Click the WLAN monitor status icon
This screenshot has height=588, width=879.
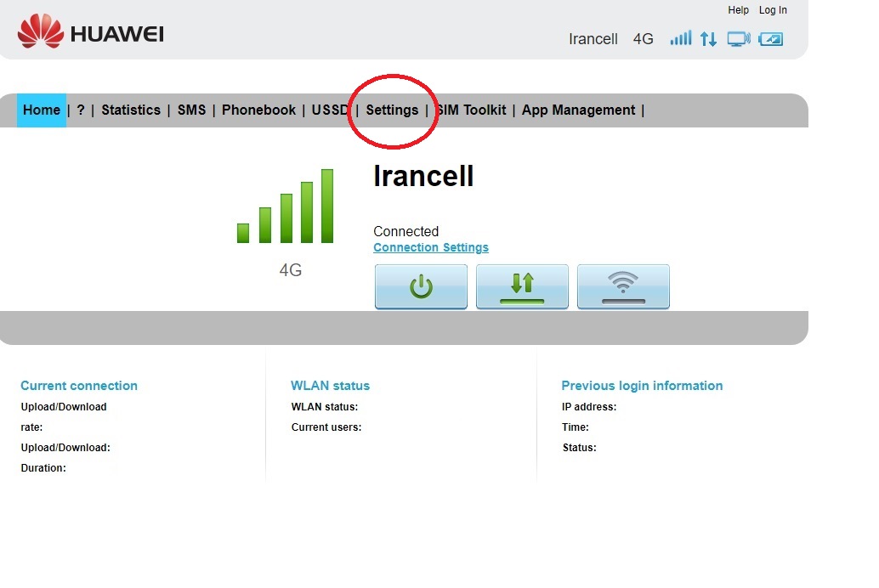pos(739,39)
